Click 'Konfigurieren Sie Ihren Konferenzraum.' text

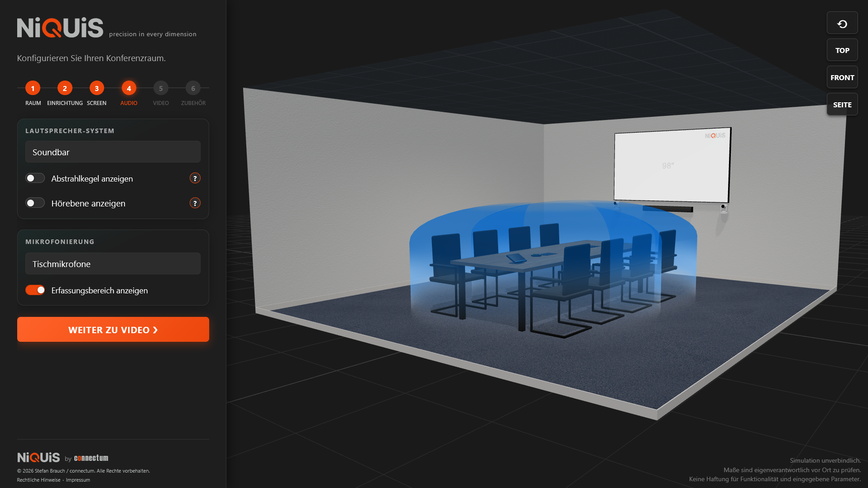click(x=91, y=58)
